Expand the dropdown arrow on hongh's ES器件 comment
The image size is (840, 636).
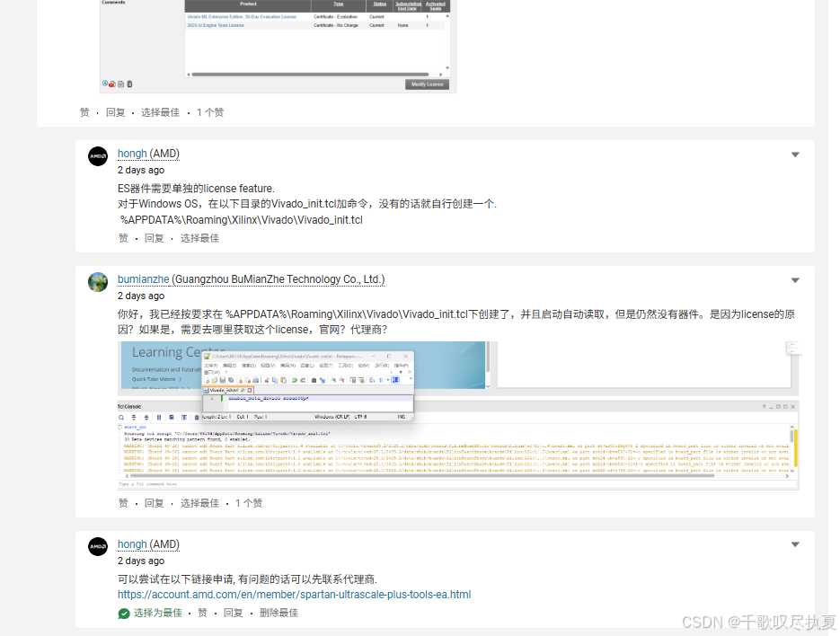[x=796, y=155]
